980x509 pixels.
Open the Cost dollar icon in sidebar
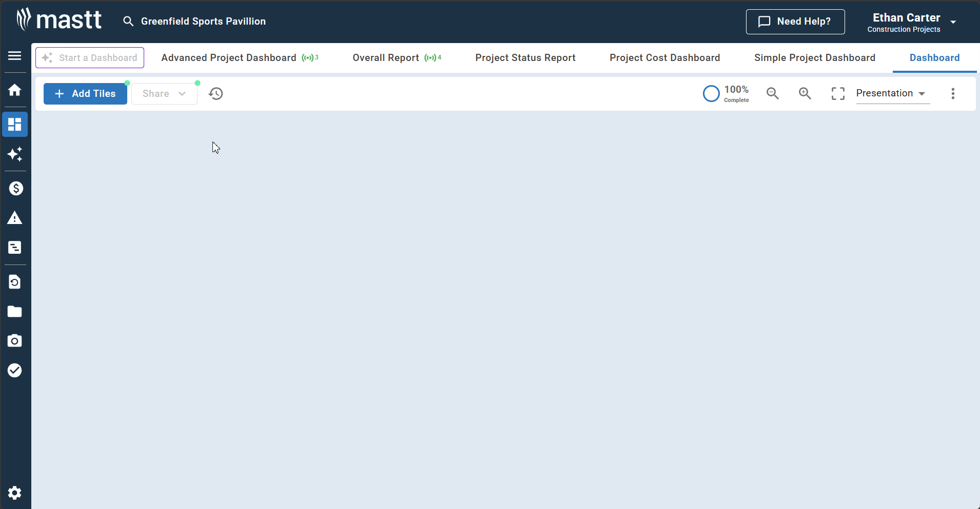click(x=15, y=189)
